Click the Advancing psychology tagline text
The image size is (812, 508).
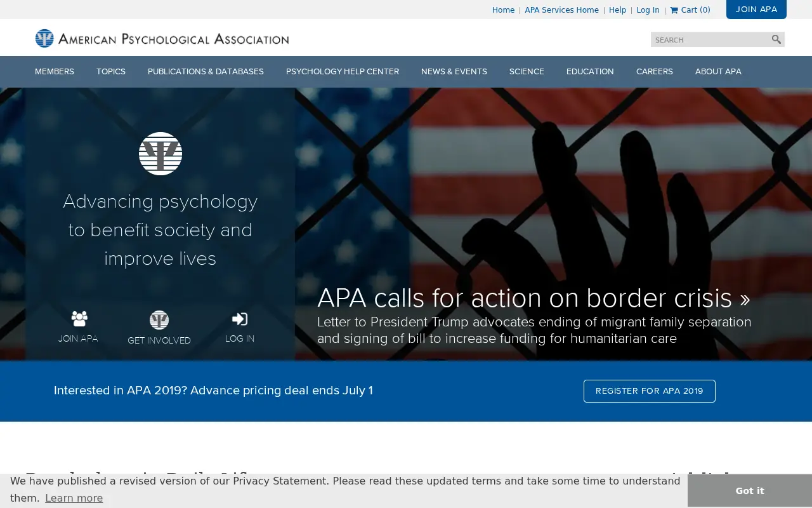160,230
